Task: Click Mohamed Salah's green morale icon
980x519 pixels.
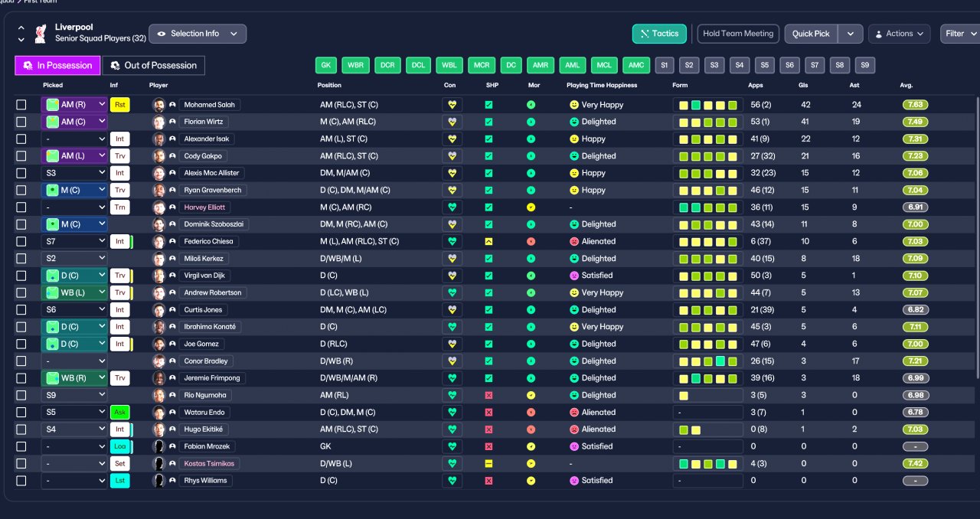Action: click(x=531, y=105)
